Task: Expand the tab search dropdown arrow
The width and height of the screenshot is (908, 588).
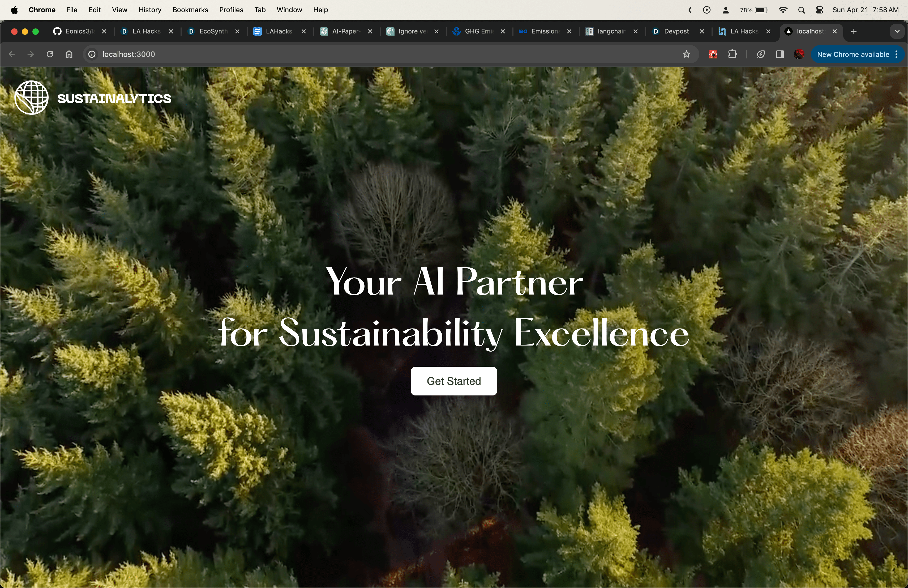Action: [897, 31]
